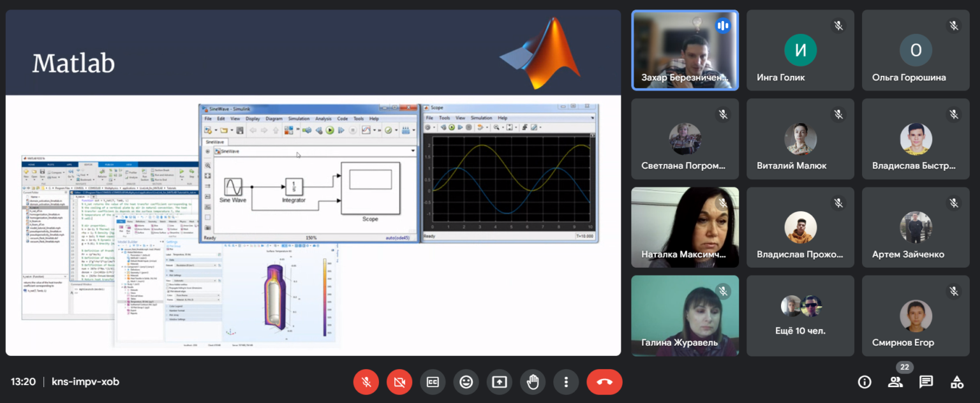Click the Run icon in Scope toolbar

pyautogui.click(x=452, y=127)
